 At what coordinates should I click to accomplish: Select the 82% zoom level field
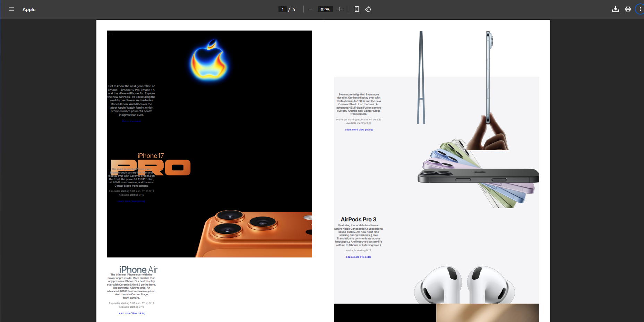(x=325, y=9)
